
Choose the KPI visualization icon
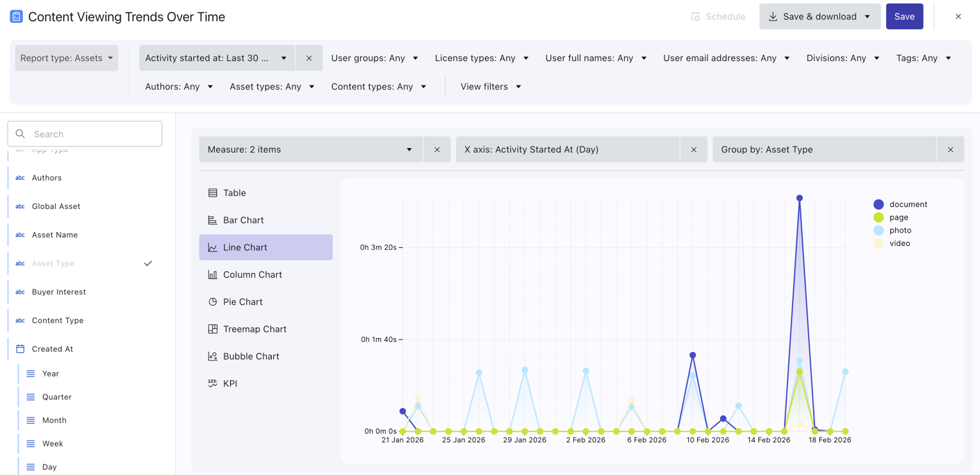click(213, 383)
